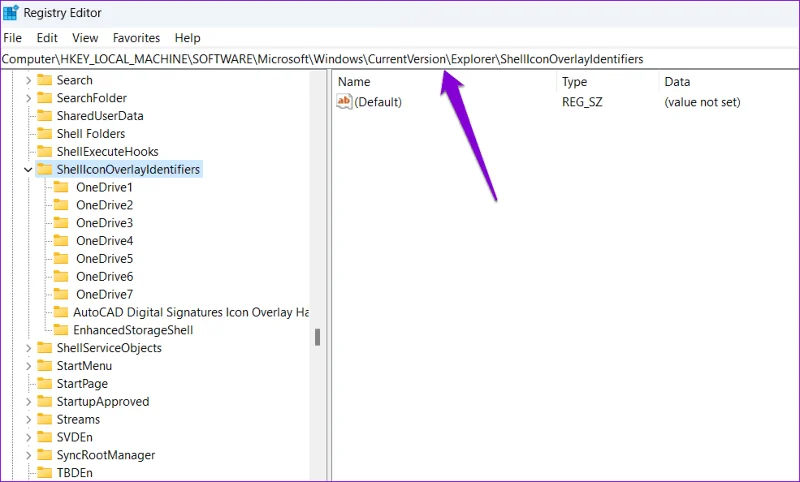The height and width of the screenshot is (482, 800).
Task: Click the SearchFolder folder icon
Action: [44, 98]
